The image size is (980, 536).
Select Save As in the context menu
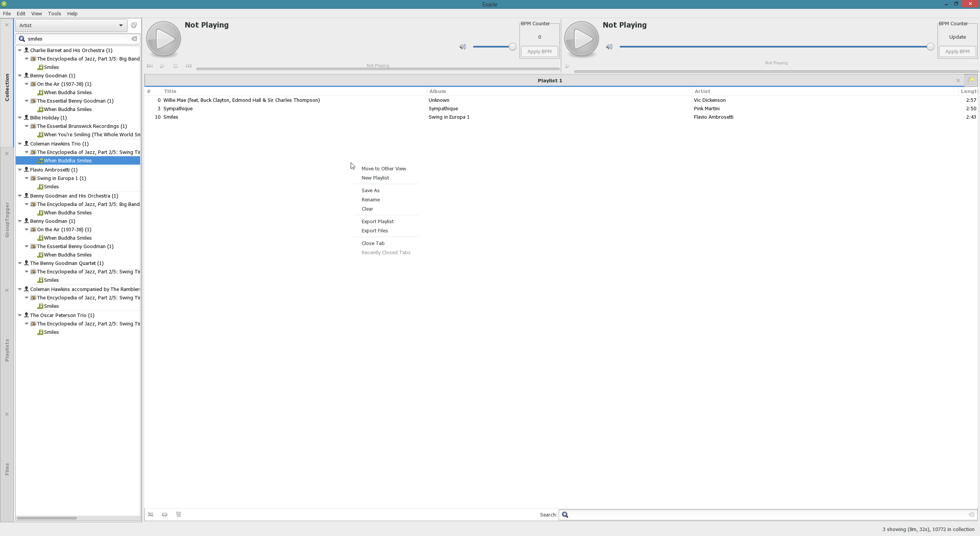point(386,190)
